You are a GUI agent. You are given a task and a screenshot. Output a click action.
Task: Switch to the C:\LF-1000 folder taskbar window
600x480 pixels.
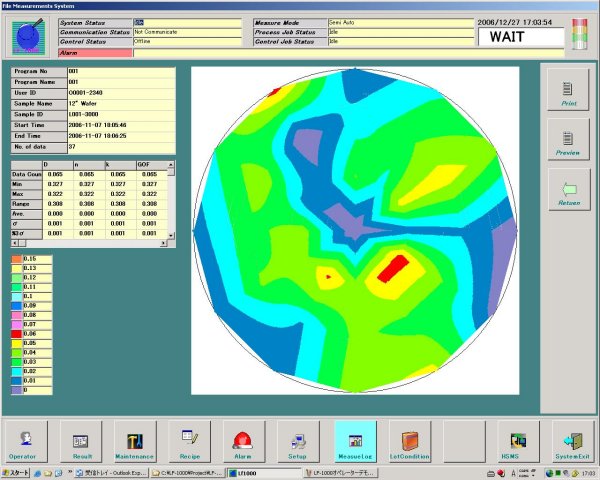[188, 473]
